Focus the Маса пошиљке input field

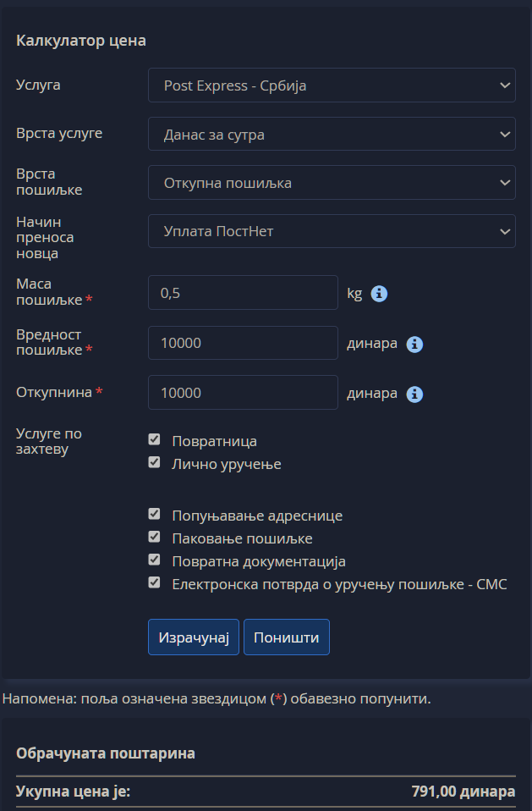click(x=243, y=293)
